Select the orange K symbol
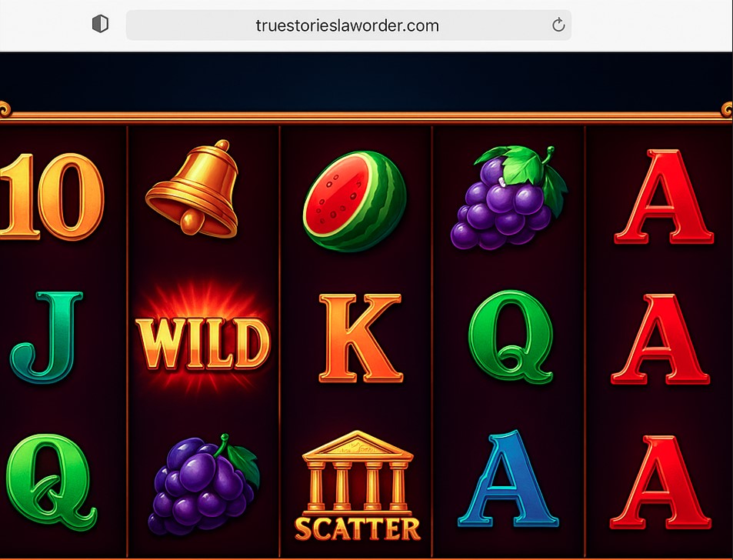Screen dimensions: 733x560 361,338
